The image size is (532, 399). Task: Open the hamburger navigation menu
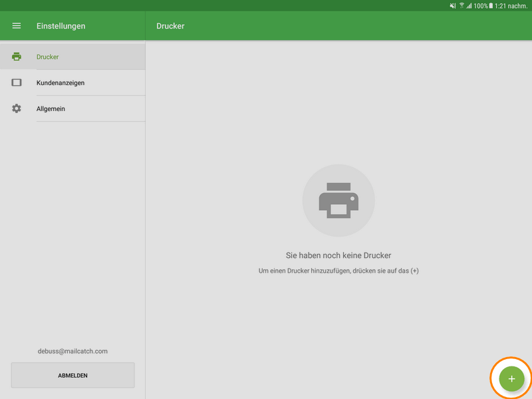click(17, 26)
